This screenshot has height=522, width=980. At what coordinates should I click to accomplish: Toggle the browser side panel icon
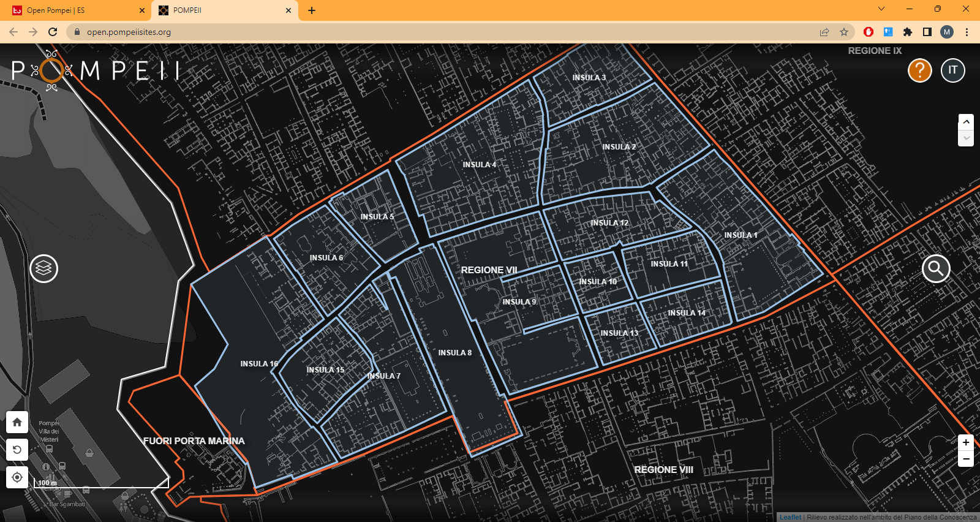click(x=927, y=32)
